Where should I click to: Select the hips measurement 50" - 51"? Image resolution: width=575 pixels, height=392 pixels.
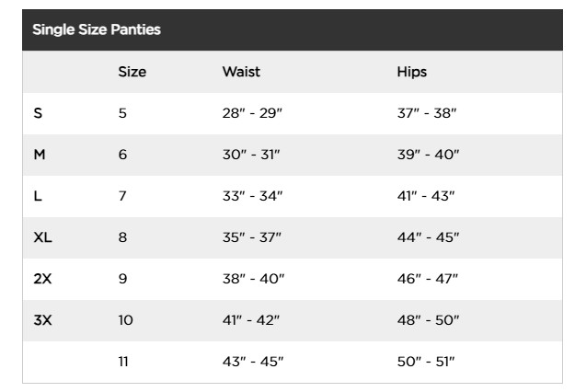click(x=426, y=362)
